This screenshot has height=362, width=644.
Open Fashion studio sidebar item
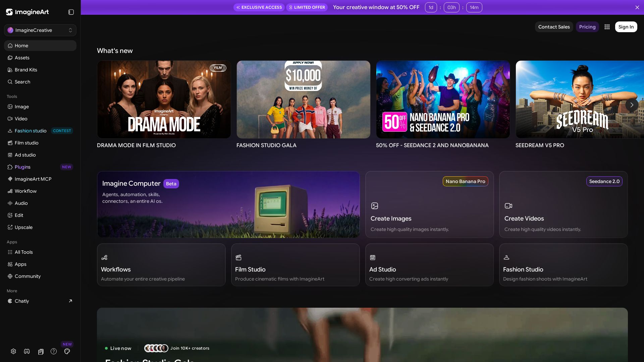(40, 131)
